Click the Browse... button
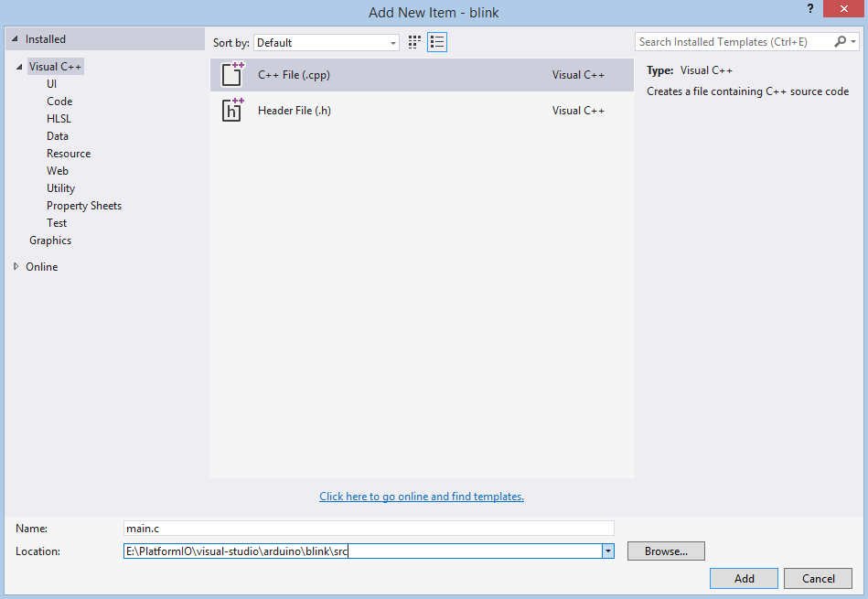868x599 pixels. [666, 551]
